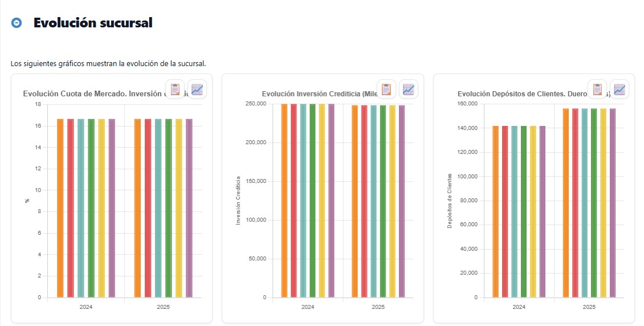The width and height of the screenshot is (644, 326).
Task: Switch Cuota de Mercado chart to line view
Action: [x=197, y=89]
